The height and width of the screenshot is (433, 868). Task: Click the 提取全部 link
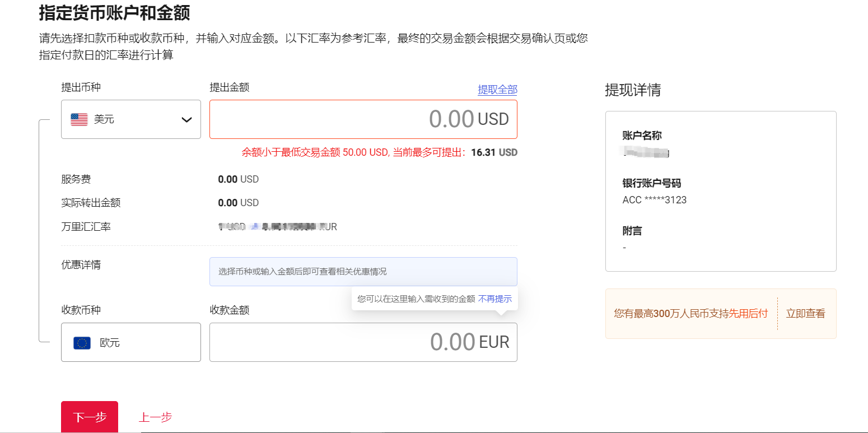point(497,90)
